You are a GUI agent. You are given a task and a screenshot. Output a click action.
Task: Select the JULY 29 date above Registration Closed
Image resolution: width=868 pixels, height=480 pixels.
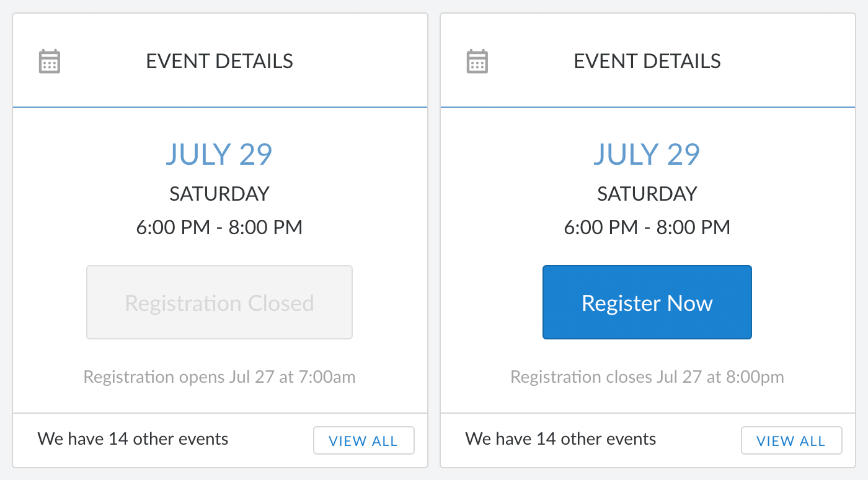219,154
